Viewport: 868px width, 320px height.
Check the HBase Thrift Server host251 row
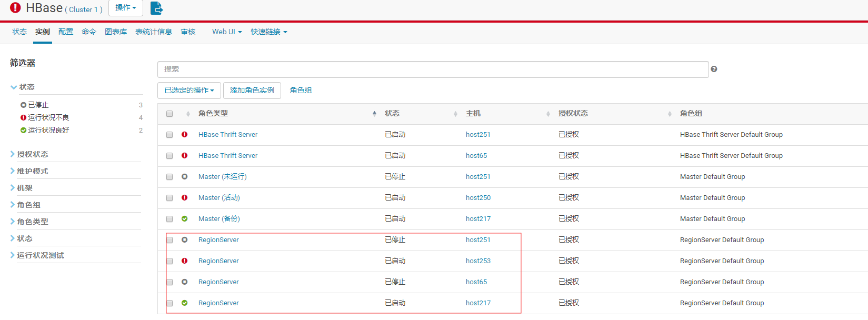169,135
